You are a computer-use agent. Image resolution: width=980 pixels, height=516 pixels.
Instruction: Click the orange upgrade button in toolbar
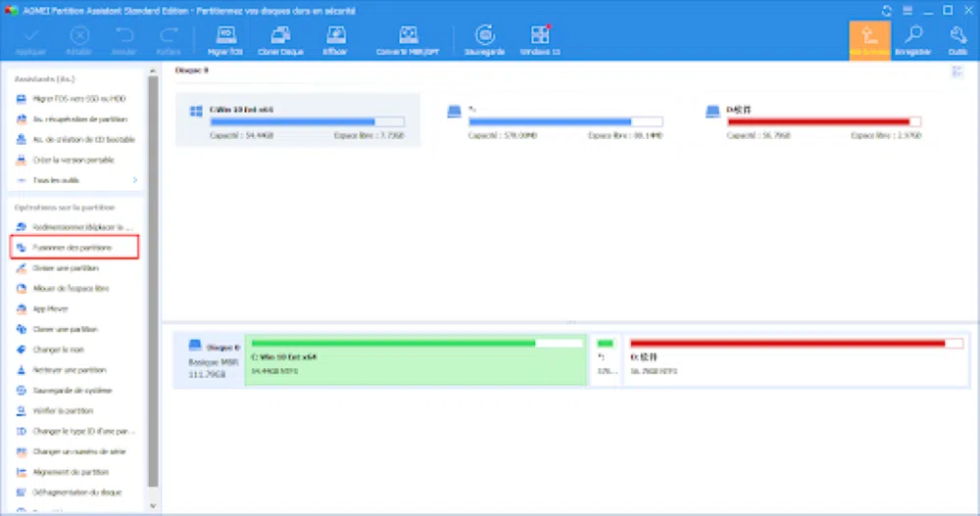869,40
